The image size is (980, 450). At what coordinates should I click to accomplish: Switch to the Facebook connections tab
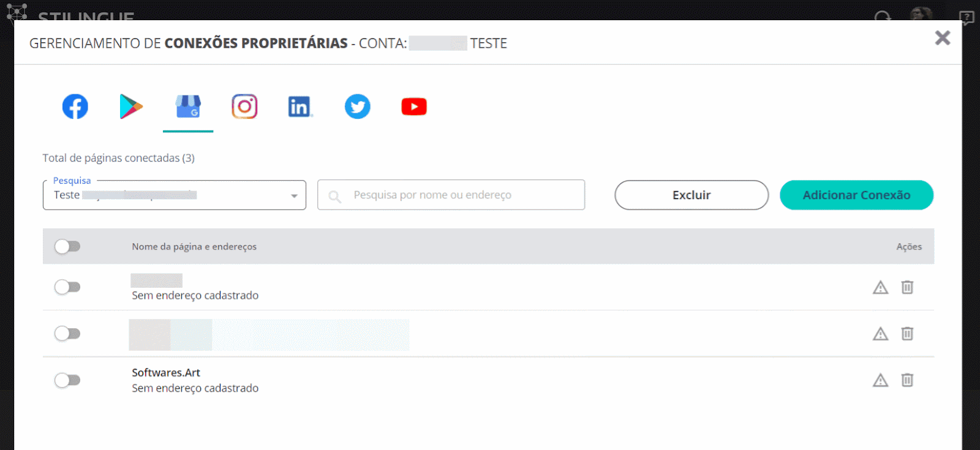75,107
